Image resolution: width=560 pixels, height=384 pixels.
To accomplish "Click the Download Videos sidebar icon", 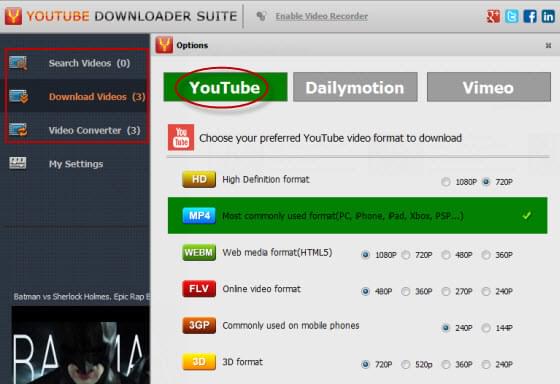I will tap(19, 96).
